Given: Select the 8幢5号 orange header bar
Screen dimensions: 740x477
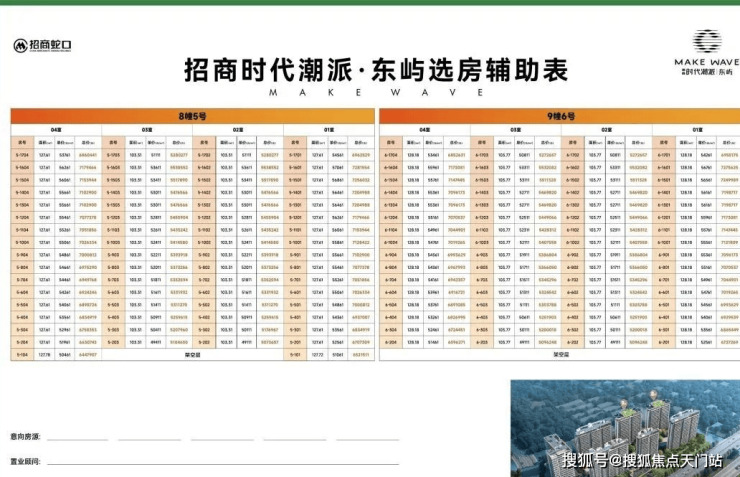Looking at the screenshot, I should pyautogui.click(x=193, y=116).
